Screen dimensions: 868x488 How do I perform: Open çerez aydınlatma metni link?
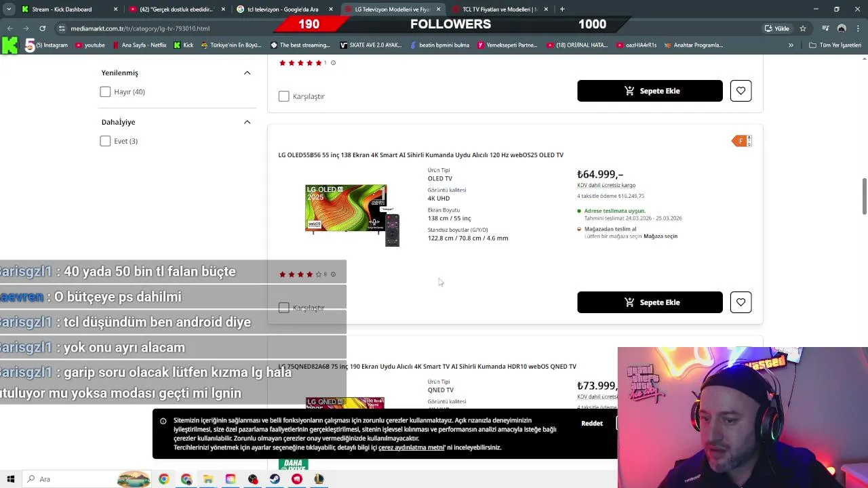tap(411, 447)
